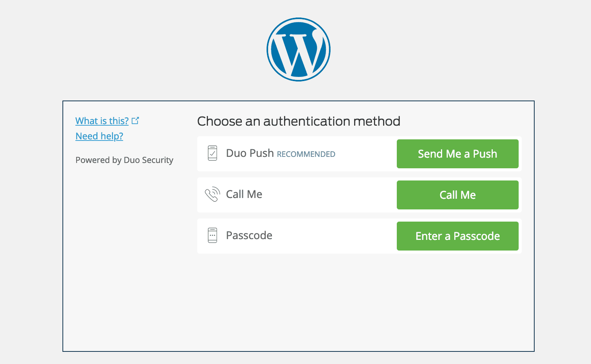Click the green Call Me button

click(x=457, y=195)
